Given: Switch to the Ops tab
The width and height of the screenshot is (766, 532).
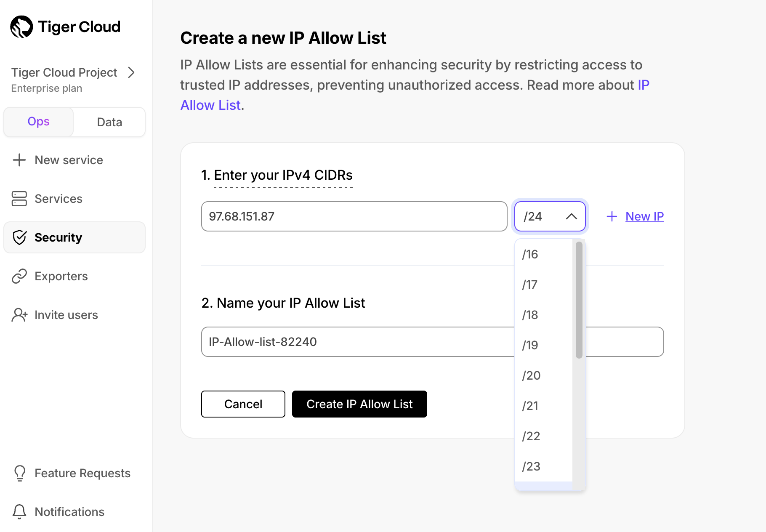Looking at the screenshot, I should pyautogui.click(x=39, y=122).
